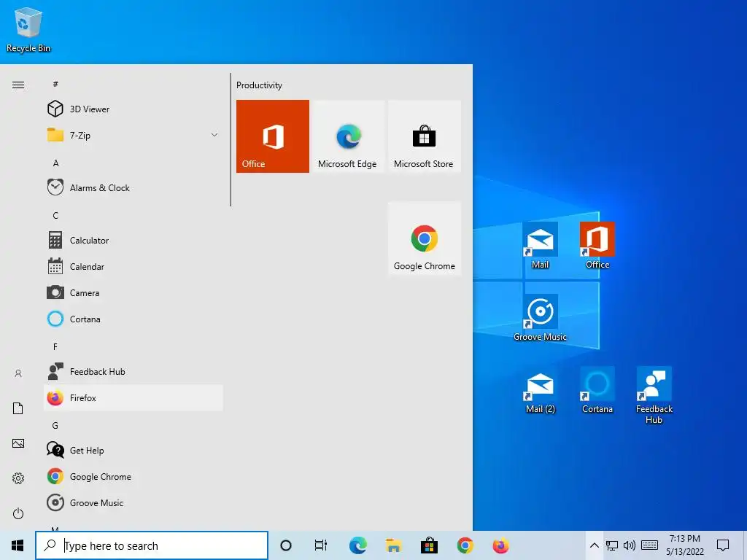
Task: Launch Google Chrome from the Start menu app list
Action: [x=133, y=477]
